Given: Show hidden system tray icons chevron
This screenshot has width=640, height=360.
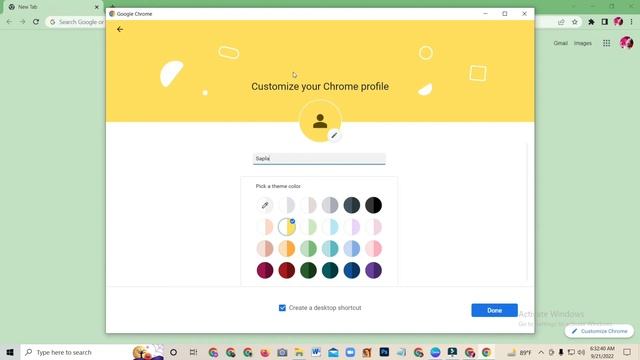Looking at the screenshot, I should pyautogui.click(x=541, y=352).
